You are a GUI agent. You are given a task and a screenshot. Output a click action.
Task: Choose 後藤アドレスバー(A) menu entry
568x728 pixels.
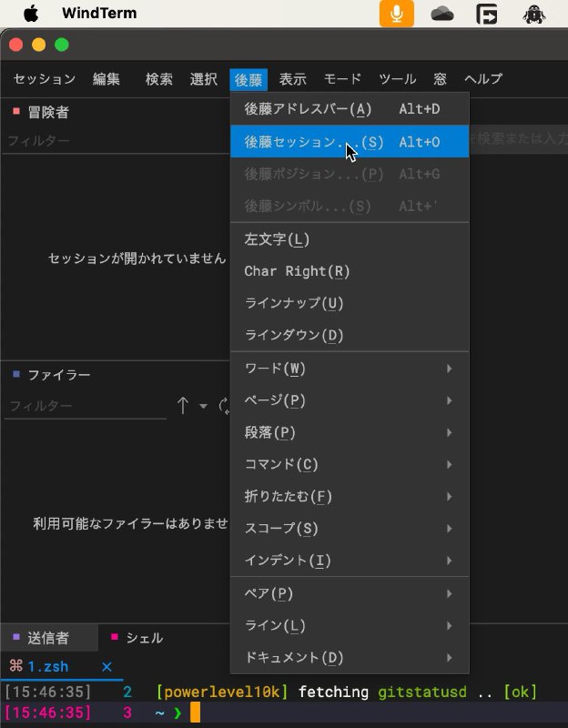pos(350,109)
